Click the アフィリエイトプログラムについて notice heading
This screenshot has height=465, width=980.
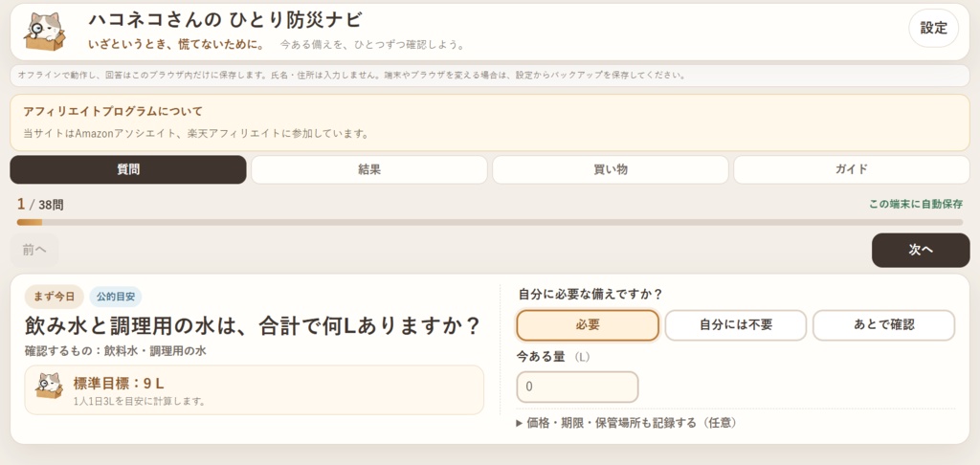click(113, 111)
